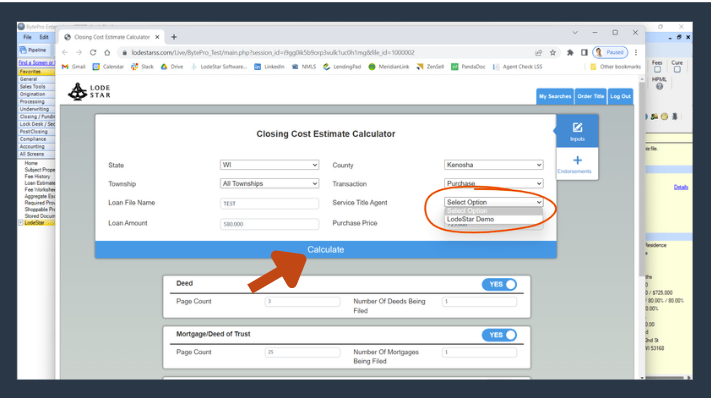Open the Slack bookmark
The width and height of the screenshot is (711, 398).
tap(142, 67)
